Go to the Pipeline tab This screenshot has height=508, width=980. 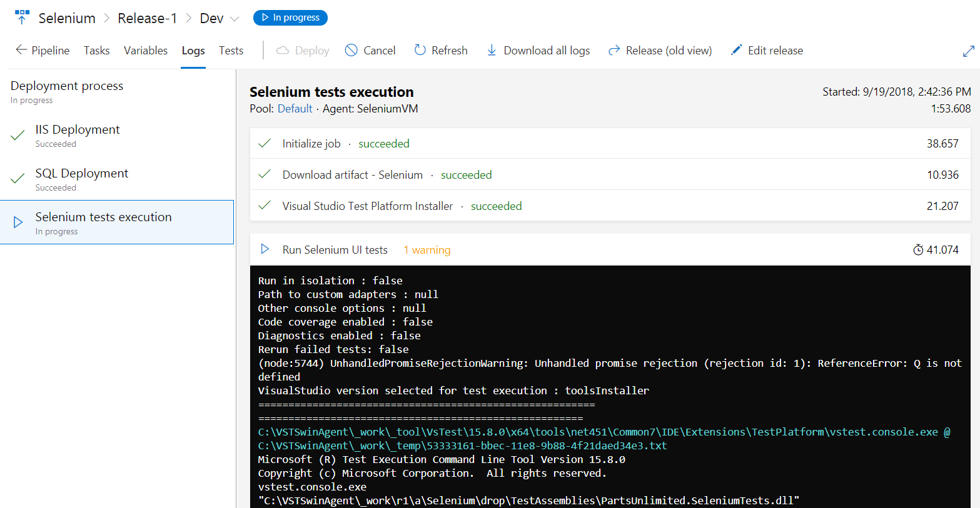click(51, 51)
